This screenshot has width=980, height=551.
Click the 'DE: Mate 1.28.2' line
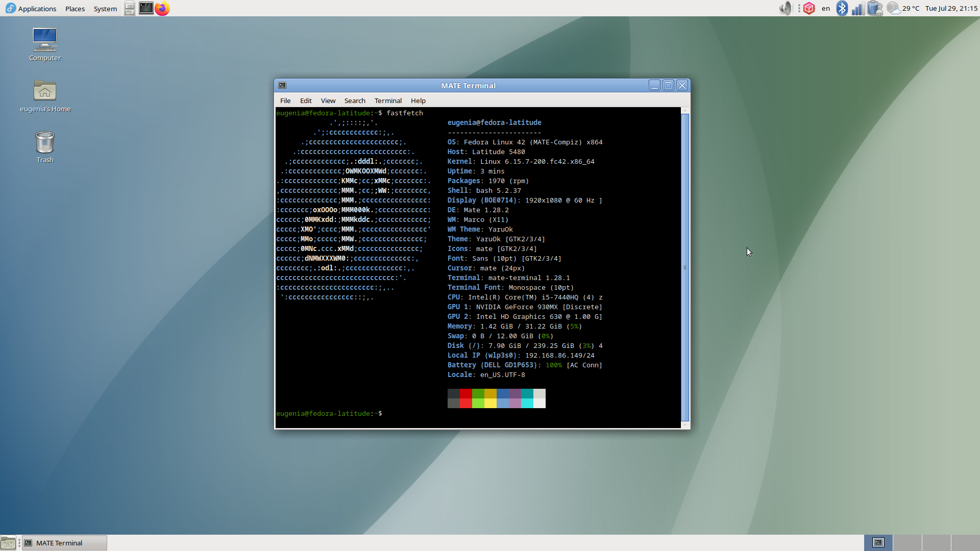pyautogui.click(x=478, y=210)
